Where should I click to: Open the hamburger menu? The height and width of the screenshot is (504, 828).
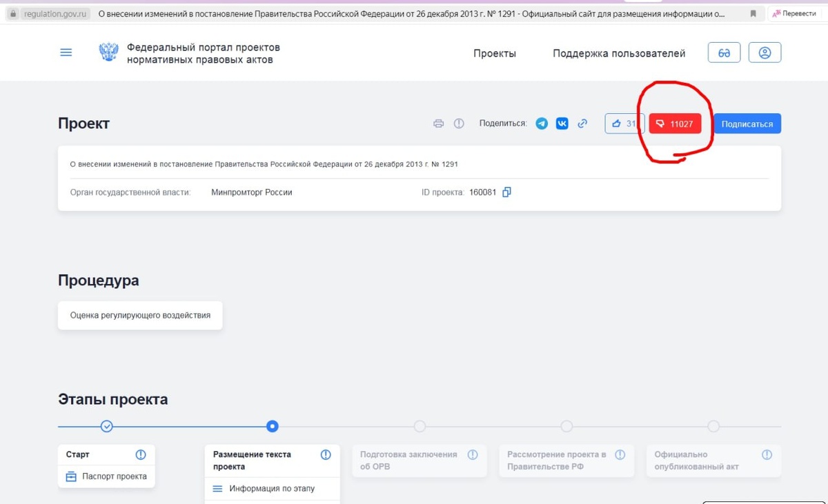click(x=66, y=52)
